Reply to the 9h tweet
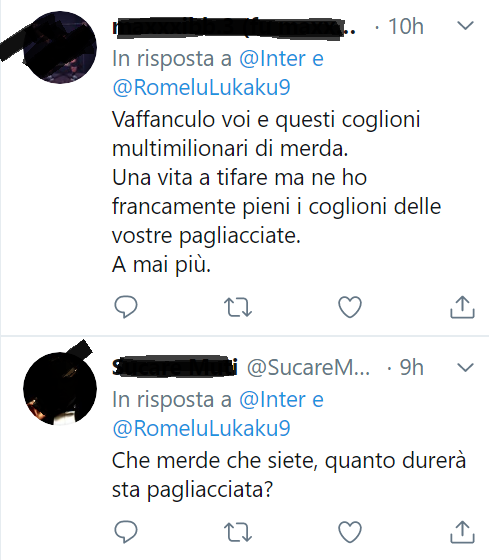 pyautogui.click(x=126, y=532)
